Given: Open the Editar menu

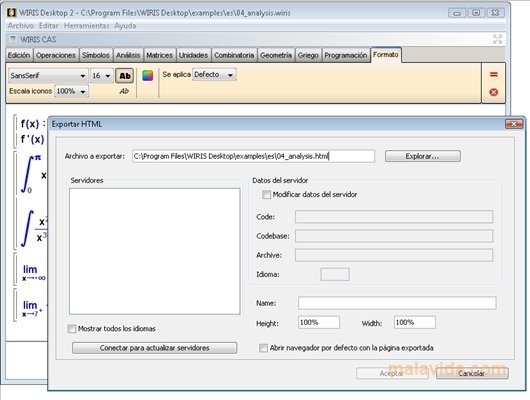Looking at the screenshot, I should 49,26.
